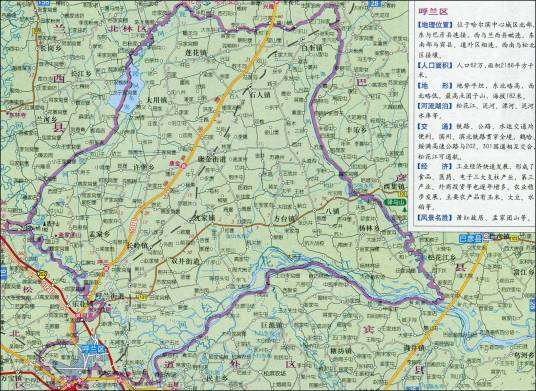Click the Kangjin interchange red circle marker
Screen dimensions: 536x391
click(184, 166)
